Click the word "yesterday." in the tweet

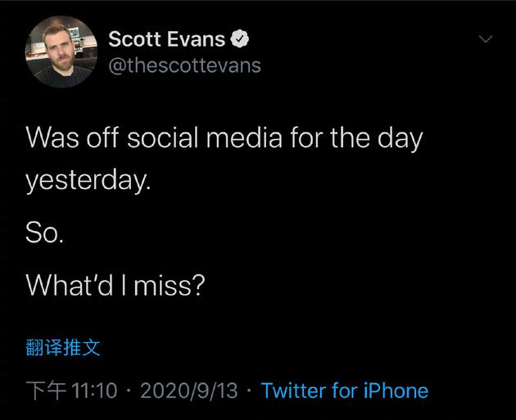[88, 180]
